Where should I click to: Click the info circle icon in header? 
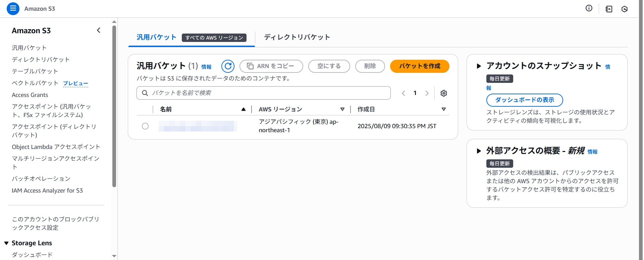coord(589,8)
